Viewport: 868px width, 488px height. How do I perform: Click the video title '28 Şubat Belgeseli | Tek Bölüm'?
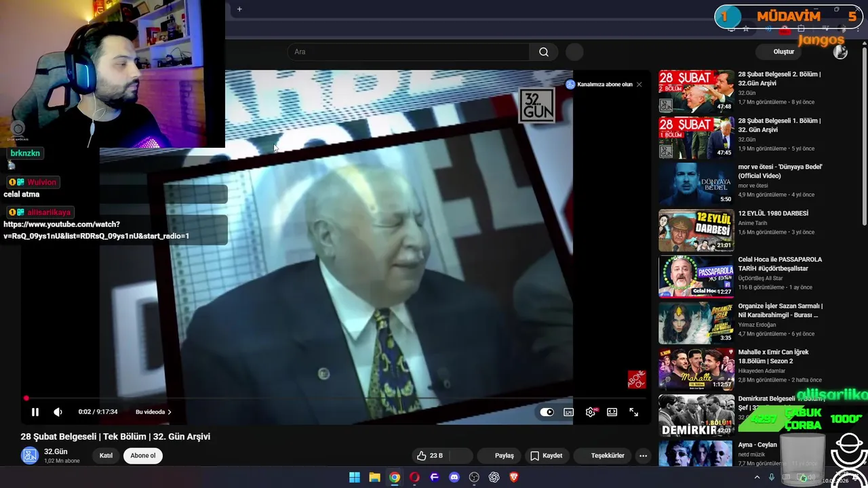[x=115, y=436]
